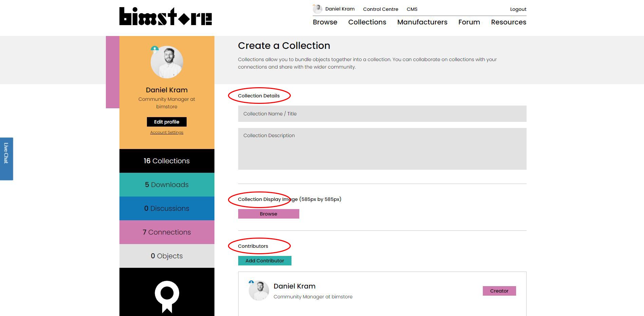Open Account Settings link
The image size is (644, 316).
(x=167, y=132)
